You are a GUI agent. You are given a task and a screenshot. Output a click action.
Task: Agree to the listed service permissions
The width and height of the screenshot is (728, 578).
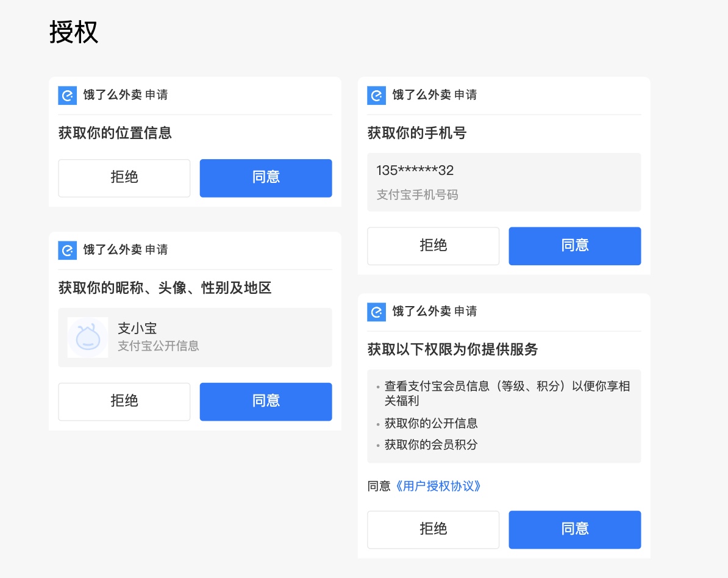(575, 530)
